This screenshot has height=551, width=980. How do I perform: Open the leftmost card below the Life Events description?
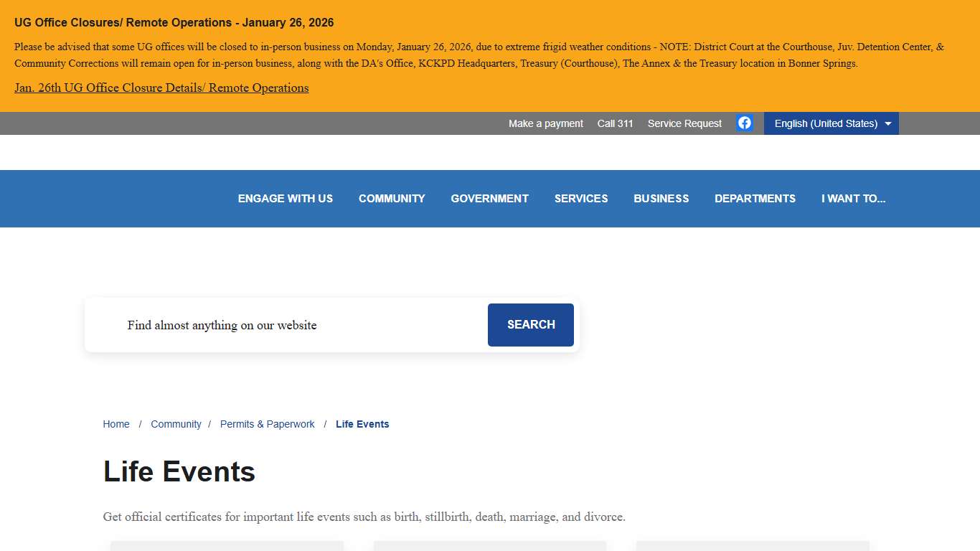227,545
